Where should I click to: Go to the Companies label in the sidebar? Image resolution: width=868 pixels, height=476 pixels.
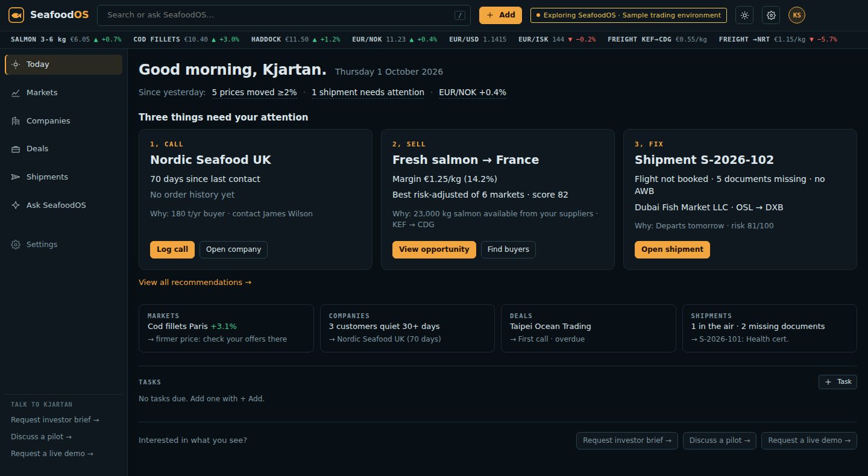(x=48, y=121)
